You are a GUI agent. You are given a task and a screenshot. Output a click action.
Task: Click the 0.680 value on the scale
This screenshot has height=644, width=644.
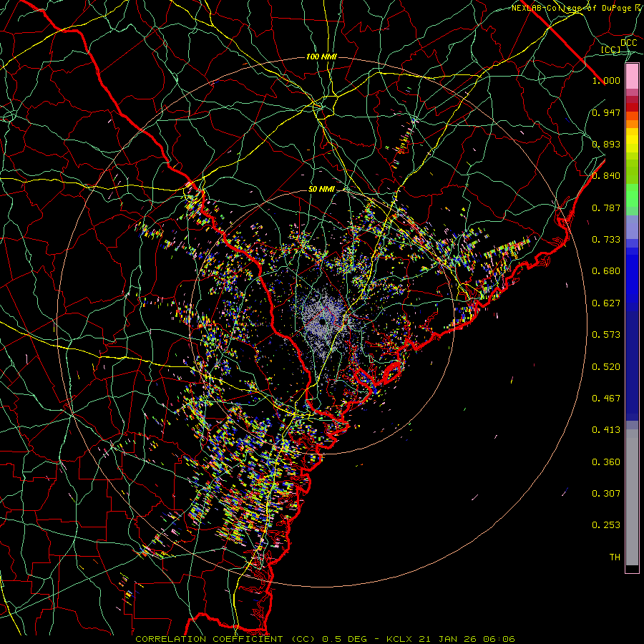606,271
